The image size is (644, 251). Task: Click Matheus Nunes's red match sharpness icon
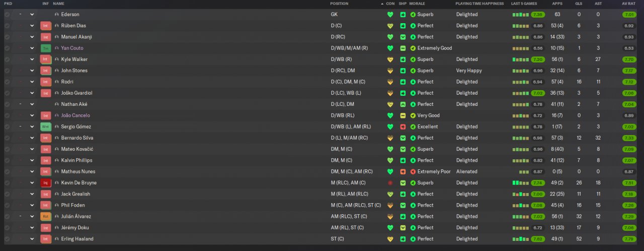(x=403, y=171)
